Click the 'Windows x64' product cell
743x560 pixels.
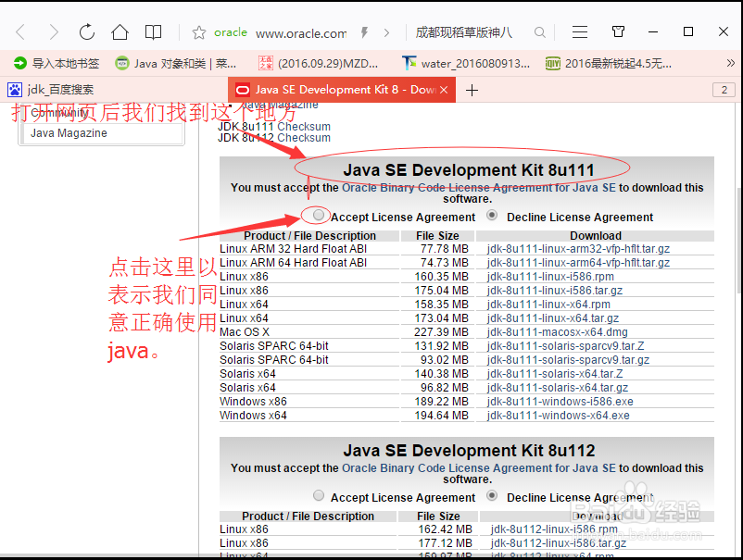tap(253, 416)
